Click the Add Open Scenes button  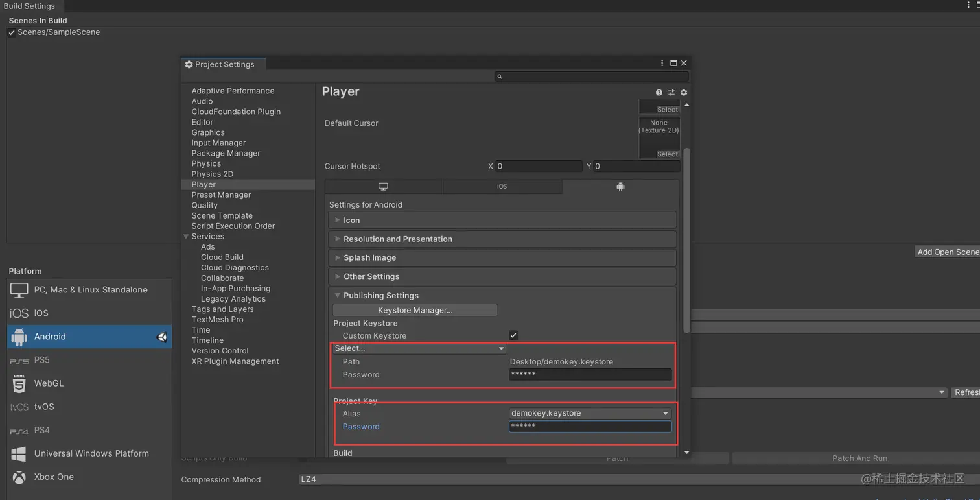(x=948, y=252)
